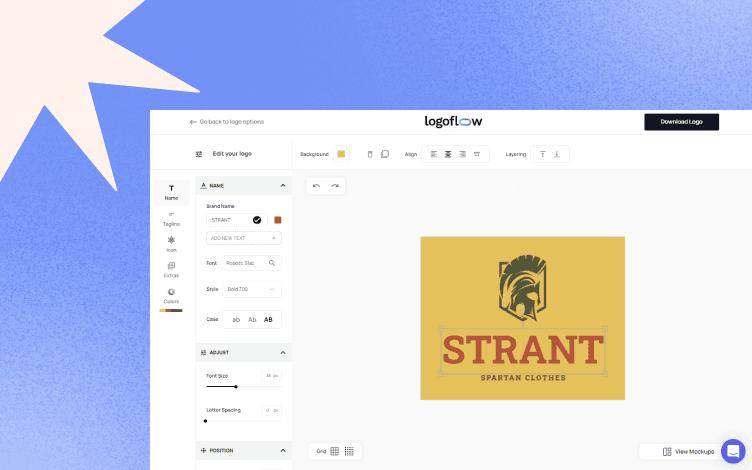Image resolution: width=752 pixels, height=470 pixels.
Task: Select the align center icon
Action: [448, 154]
